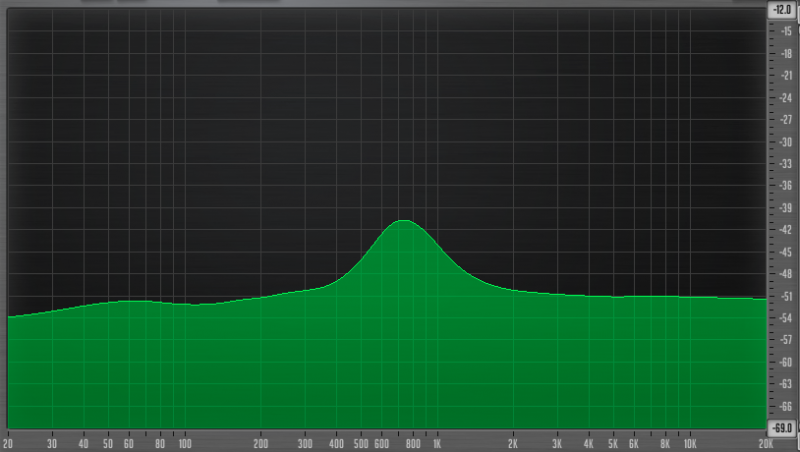Click the -24 dB scale marking
The height and width of the screenshot is (452, 800).
(786, 98)
